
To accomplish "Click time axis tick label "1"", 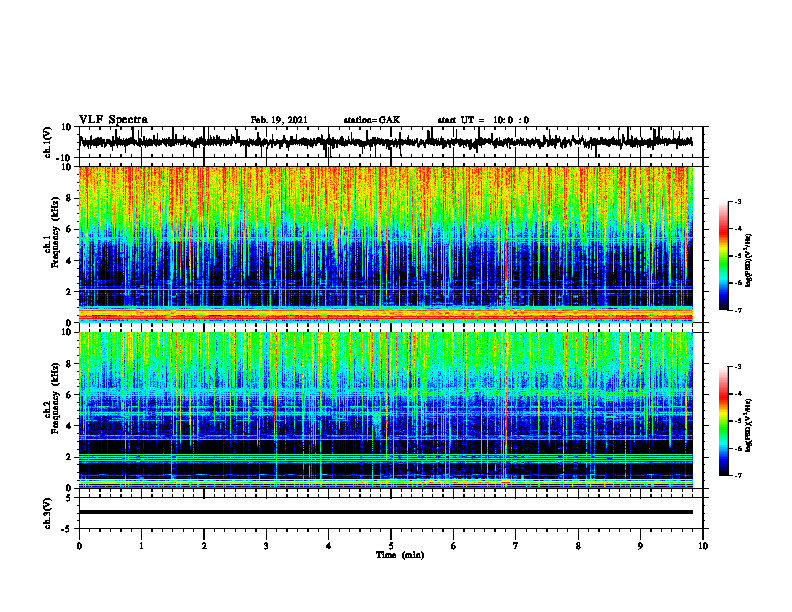I will 141,546.
